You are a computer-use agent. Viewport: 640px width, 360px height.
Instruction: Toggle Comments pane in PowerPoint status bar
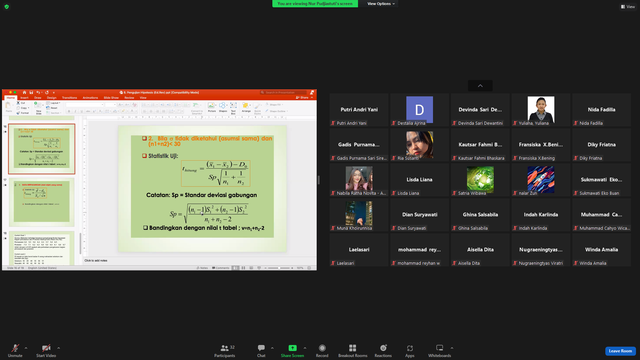click(221, 268)
